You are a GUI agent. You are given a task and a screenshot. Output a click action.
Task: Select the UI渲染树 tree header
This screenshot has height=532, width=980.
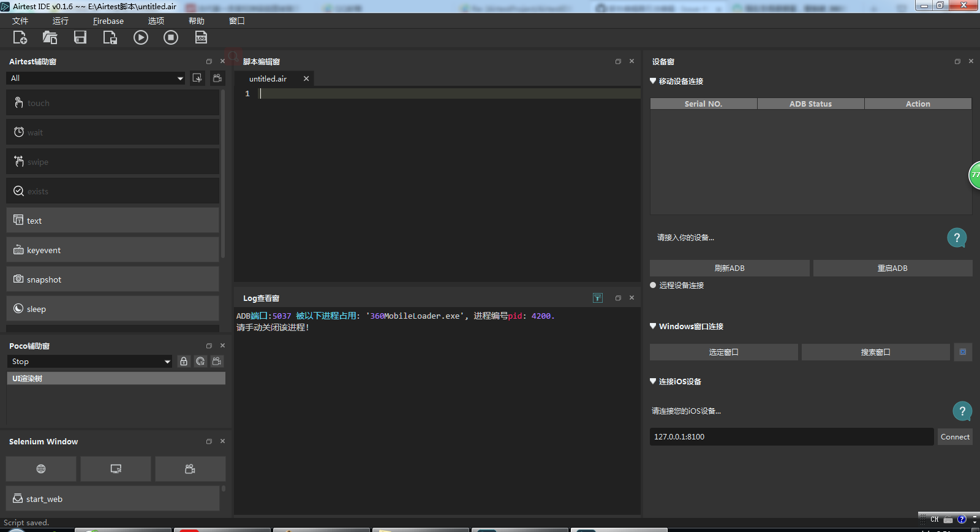pos(116,378)
